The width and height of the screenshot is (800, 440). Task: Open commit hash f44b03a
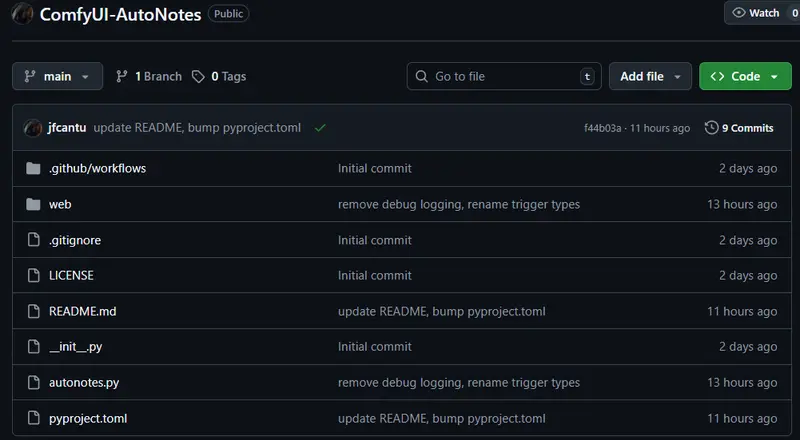click(x=602, y=128)
